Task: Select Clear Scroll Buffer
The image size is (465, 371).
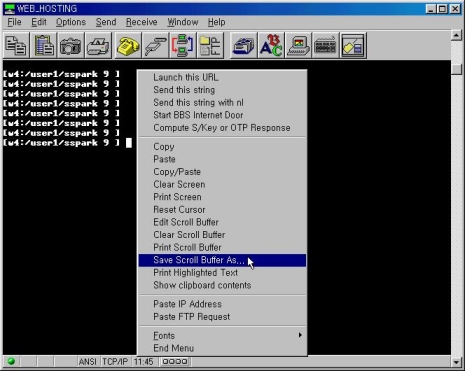Action: click(x=222, y=235)
